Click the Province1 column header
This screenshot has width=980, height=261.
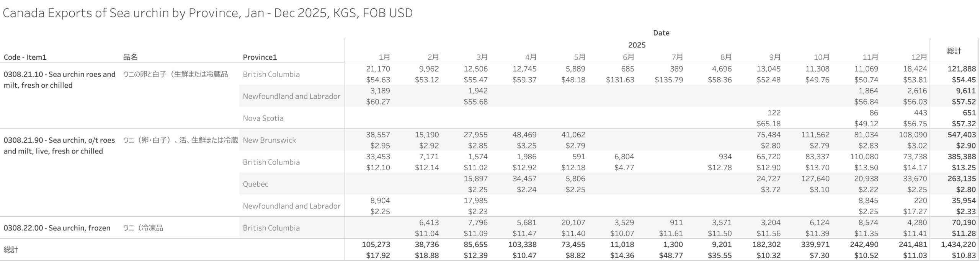[260, 57]
